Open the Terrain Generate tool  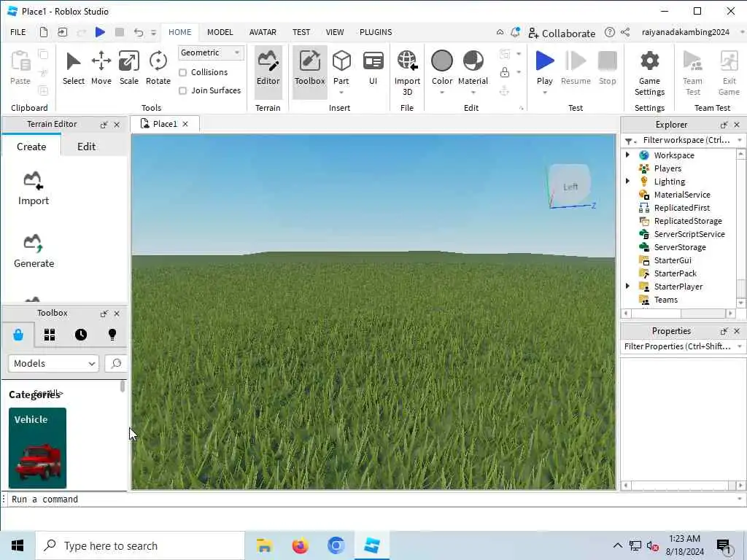[x=34, y=251]
